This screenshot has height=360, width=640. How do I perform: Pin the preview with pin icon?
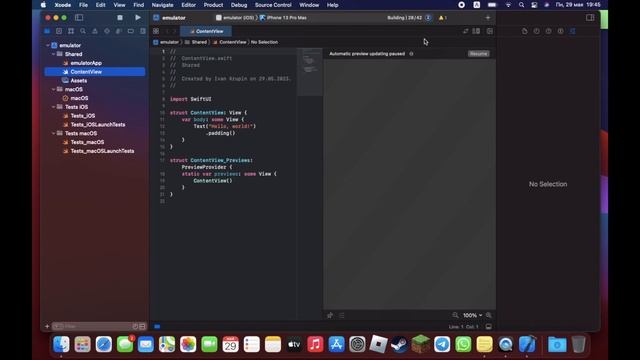[x=330, y=315]
